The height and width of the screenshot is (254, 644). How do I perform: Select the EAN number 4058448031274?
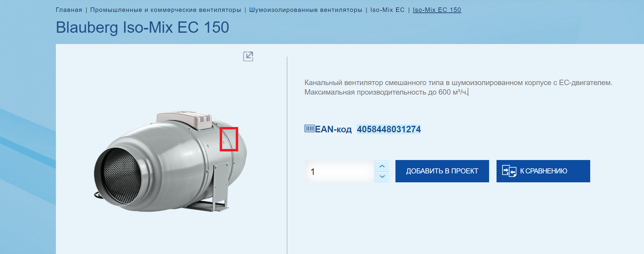(x=389, y=129)
